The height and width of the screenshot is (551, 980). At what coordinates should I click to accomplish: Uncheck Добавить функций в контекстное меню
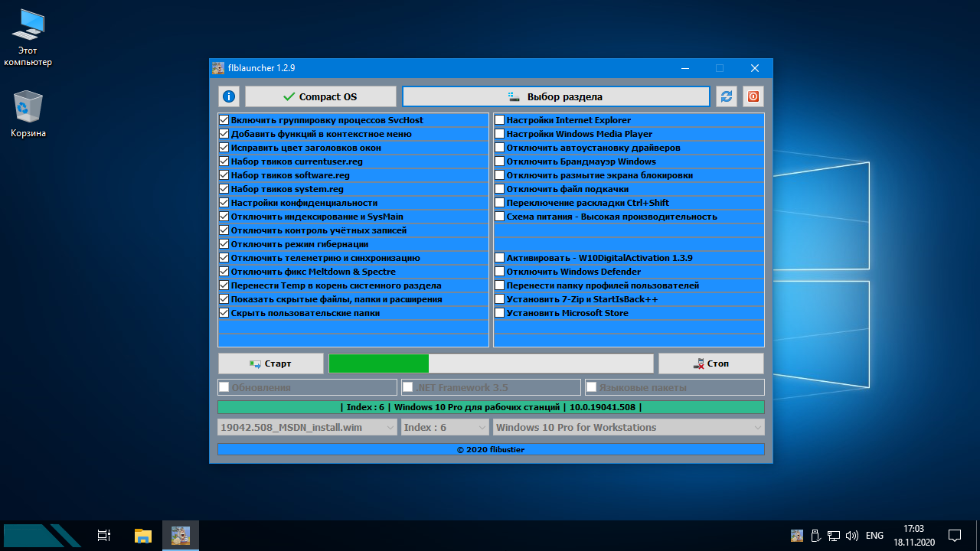coord(224,134)
